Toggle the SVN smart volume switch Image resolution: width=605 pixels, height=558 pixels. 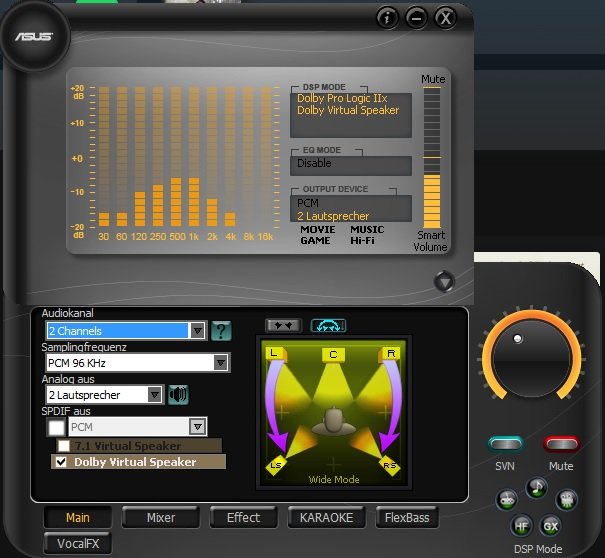(x=506, y=445)
